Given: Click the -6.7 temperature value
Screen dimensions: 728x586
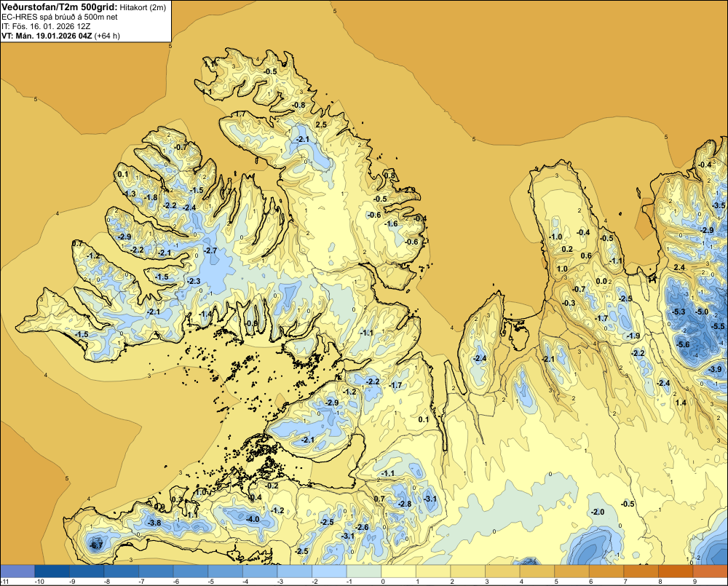Looking at the screenshot, I should 96,545.
